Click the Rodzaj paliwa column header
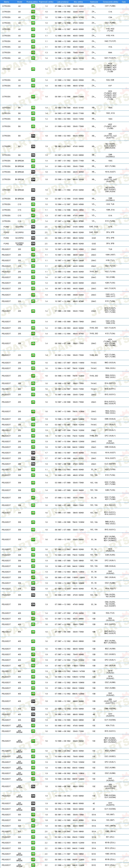The height and width of the screenshot is (868, 129). coord(32,2)
